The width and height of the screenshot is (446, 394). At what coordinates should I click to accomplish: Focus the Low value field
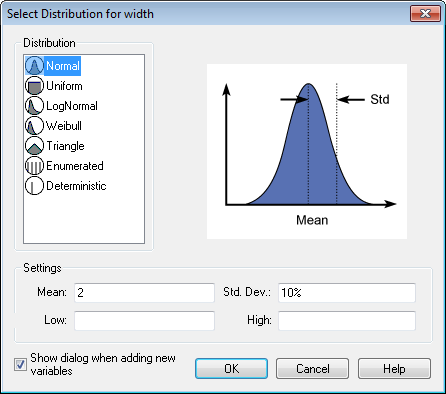pos(144,321)
